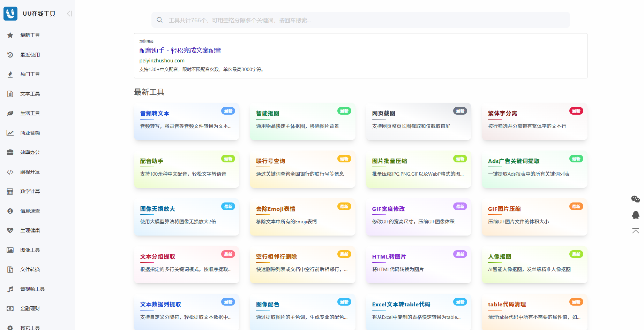This screenshot has height=330, width=644.
Task: Select 金融理财 in the sidebar menu
Action: coord(30,308)
